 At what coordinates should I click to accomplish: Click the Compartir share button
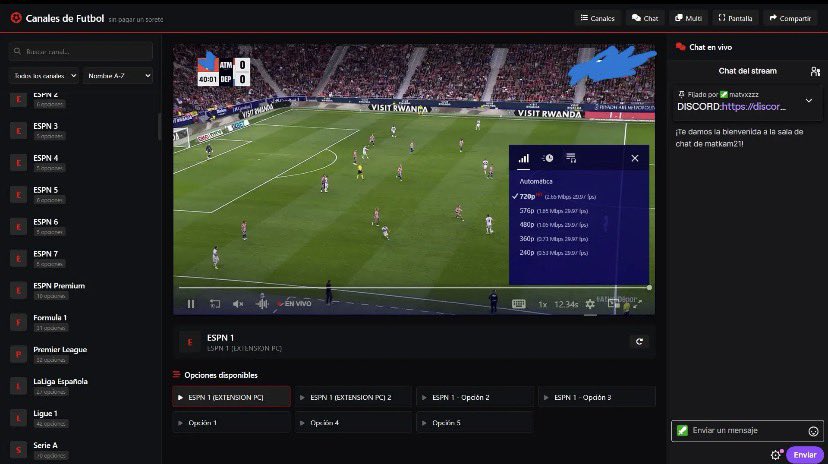click(x=790, y=18)
